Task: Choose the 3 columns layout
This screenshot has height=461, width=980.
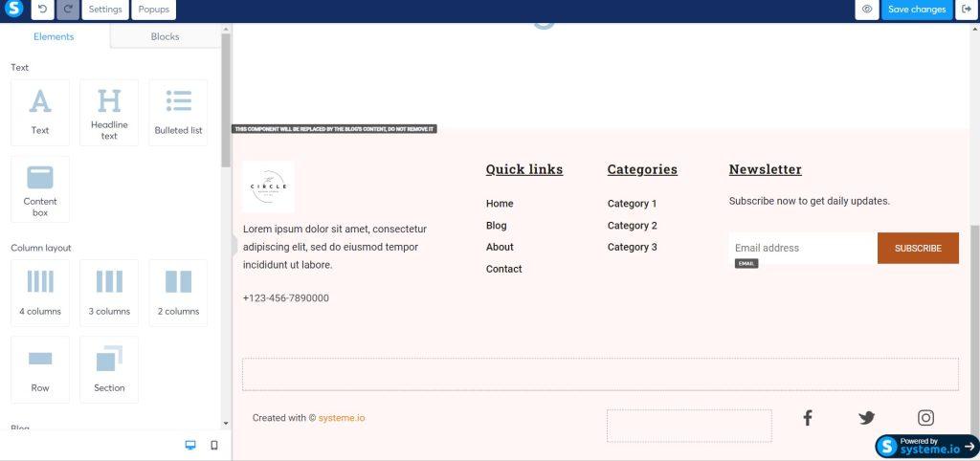Action: (x=109, y=293)
